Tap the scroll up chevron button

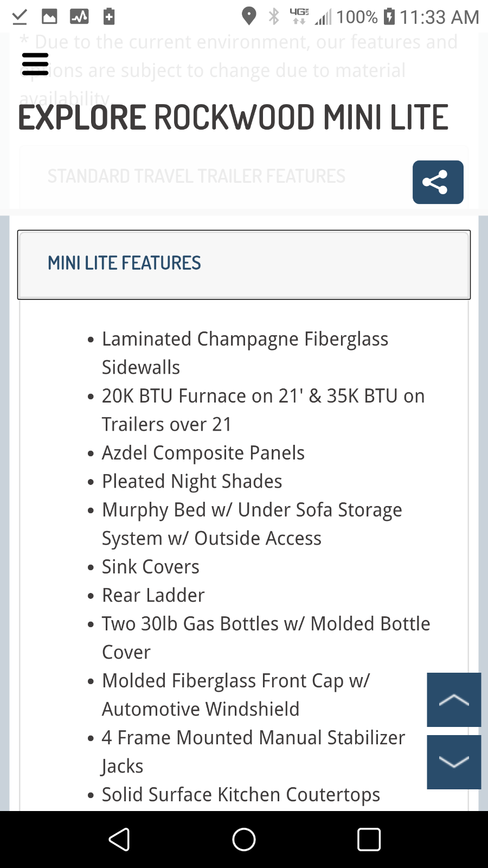pos(454,700)
